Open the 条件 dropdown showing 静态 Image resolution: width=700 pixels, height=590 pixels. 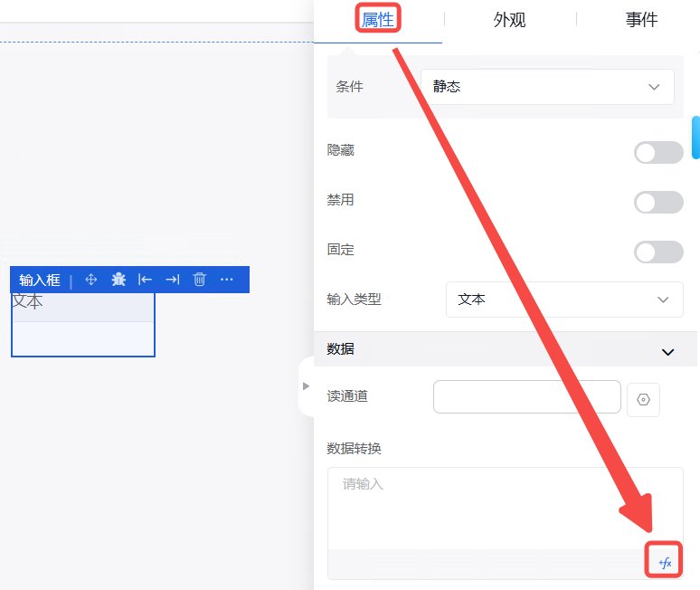click(547, 87)
